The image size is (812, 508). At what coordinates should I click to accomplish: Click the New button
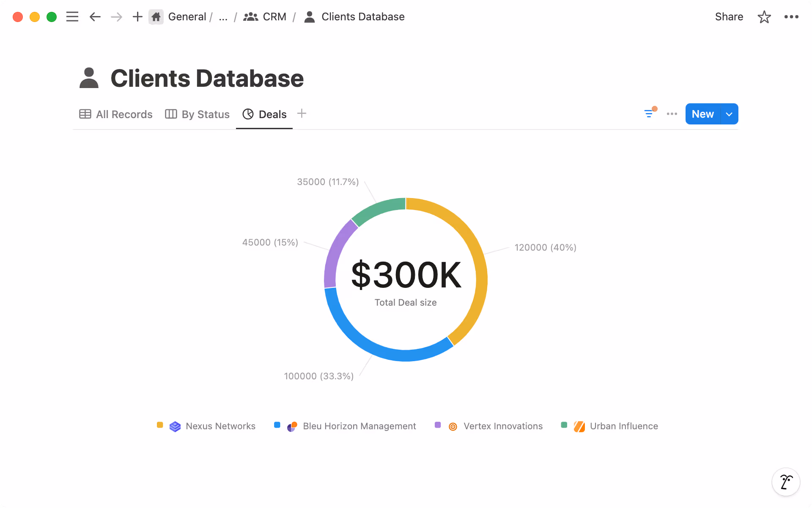(702, 114)
